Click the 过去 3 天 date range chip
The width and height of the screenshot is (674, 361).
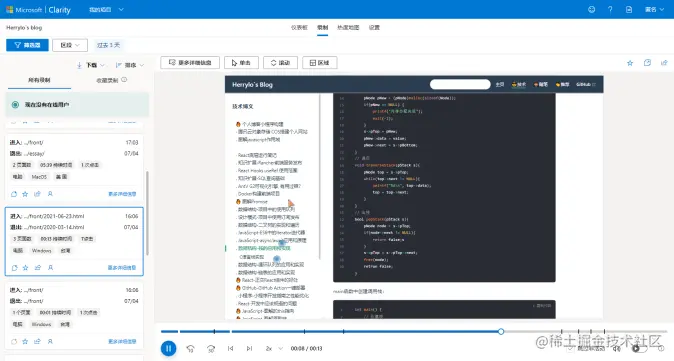point(108,45)
